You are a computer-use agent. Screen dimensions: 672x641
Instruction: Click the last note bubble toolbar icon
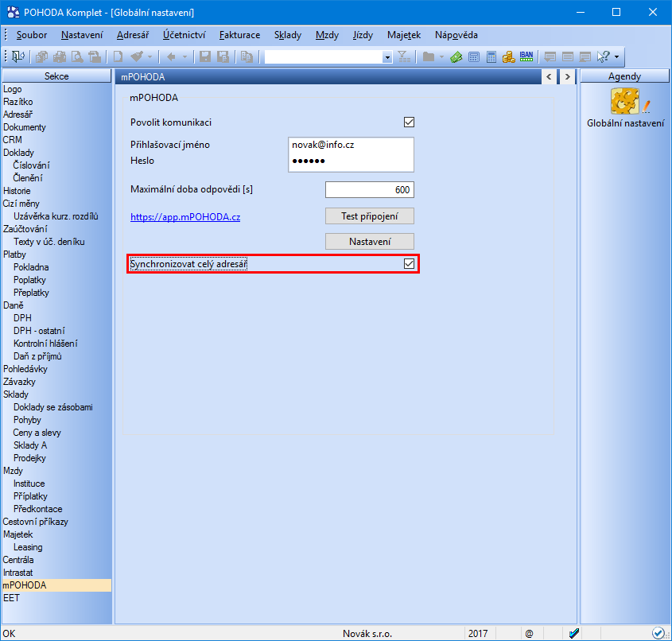tap(585, 56)
